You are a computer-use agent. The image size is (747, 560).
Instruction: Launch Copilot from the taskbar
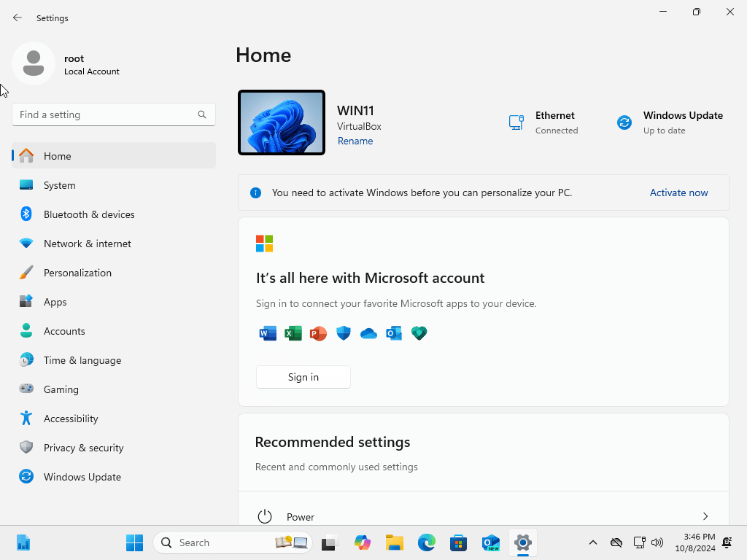tap(362, 542)
